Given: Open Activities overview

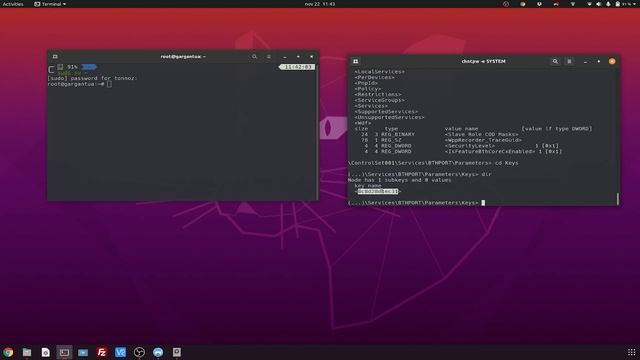Looking at the screenshot, I should pos(13,4).
